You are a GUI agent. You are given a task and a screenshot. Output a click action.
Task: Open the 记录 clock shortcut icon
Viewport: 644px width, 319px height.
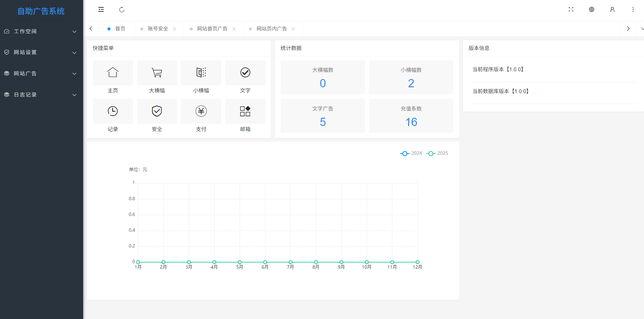click(x=113, y=111)
